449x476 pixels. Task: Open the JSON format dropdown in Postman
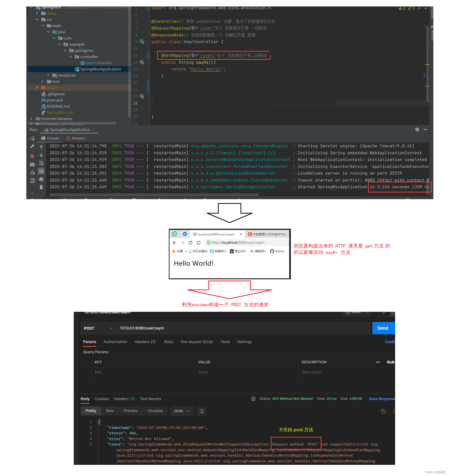(x=182, y=411)
